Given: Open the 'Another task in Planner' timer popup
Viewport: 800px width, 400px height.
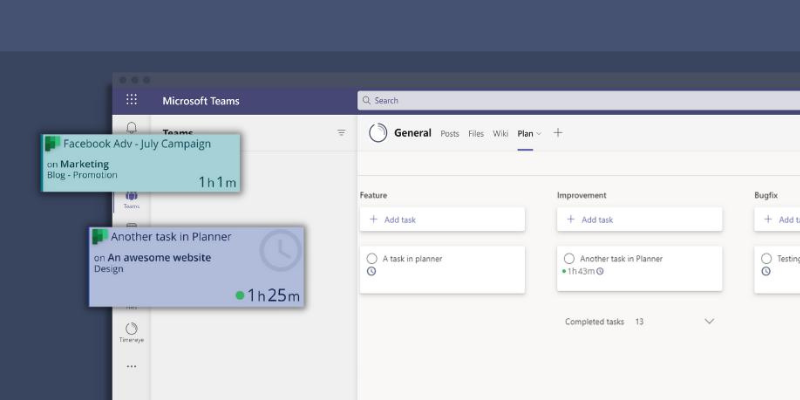Looking at the screenshot, I should (197, 266).
